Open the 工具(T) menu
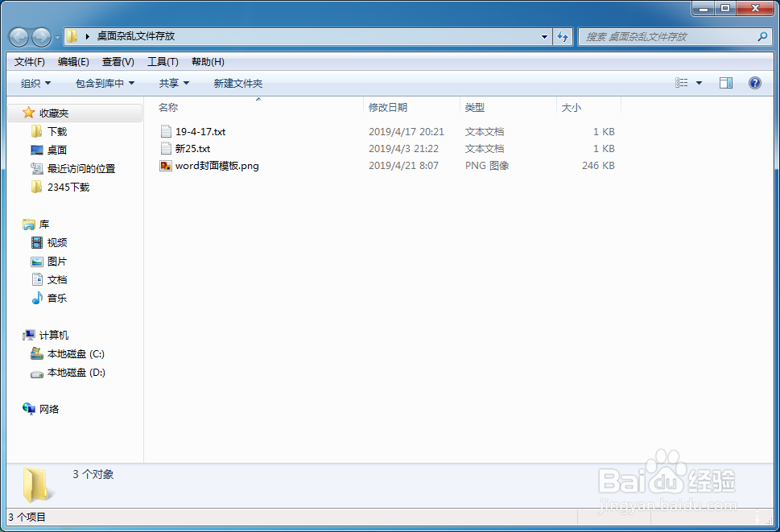This screenshot has height=532, width=780. pos(163,62)
